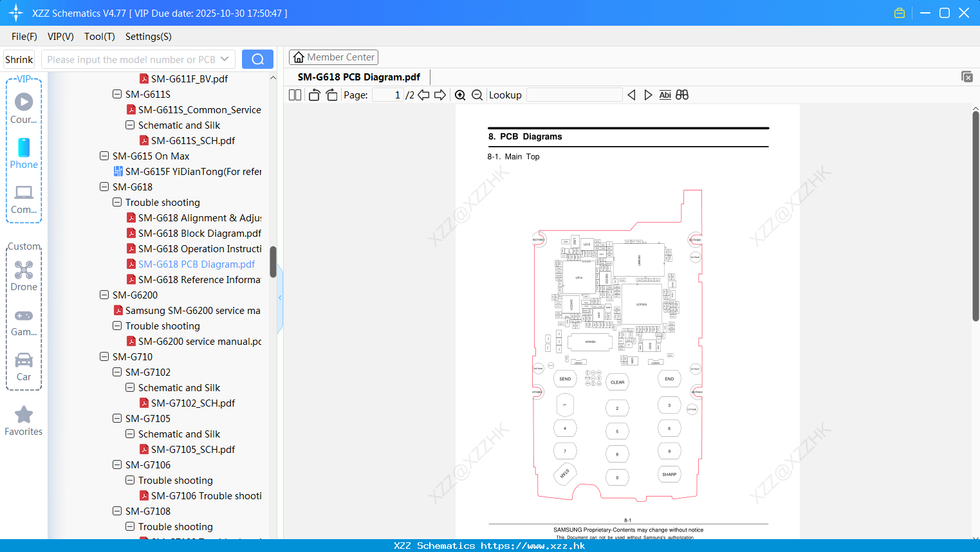Image resolution: width=980 pixels, height=552 pixels.
Task: Click the Lookup text field
Action: click(x=575, y=95)
